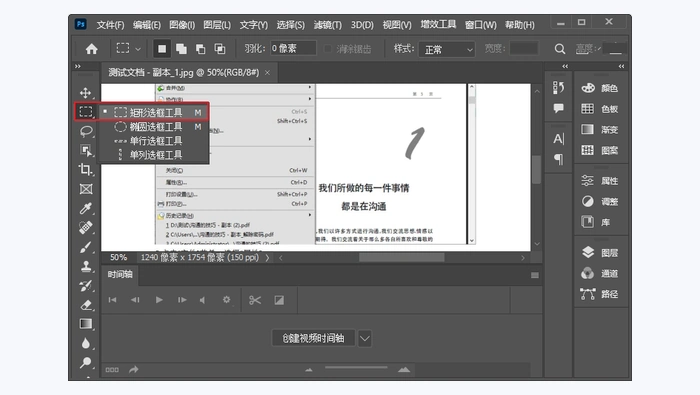The height and width of the screenshot is (395, 700).
Task: Open the 窗口(W) menu
Action: coord(480,25)
